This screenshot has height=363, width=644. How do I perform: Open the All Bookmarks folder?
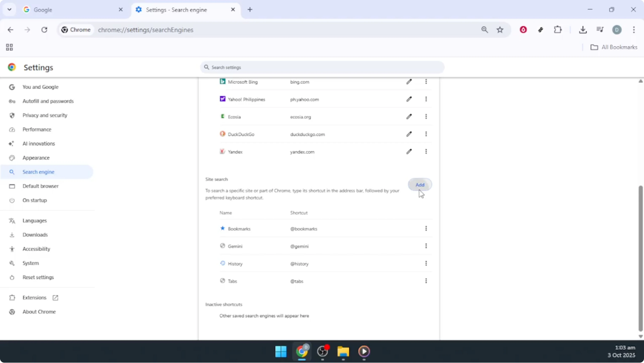pyautogui.click(x=614, y=47)
